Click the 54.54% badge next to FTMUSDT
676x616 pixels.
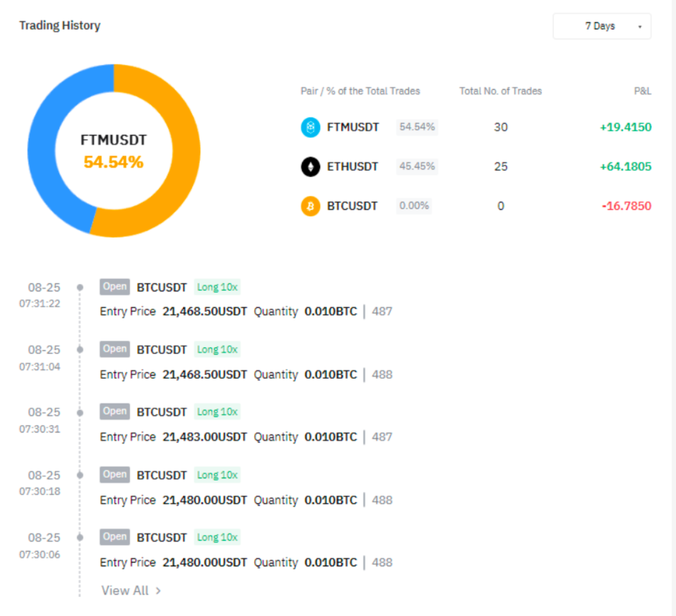coord(417,127)
